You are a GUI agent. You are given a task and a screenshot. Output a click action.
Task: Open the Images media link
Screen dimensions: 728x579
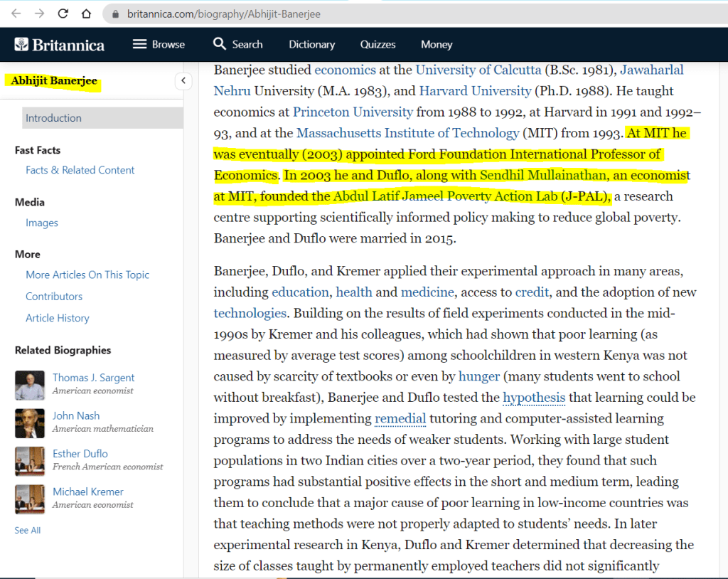[42, 223]
